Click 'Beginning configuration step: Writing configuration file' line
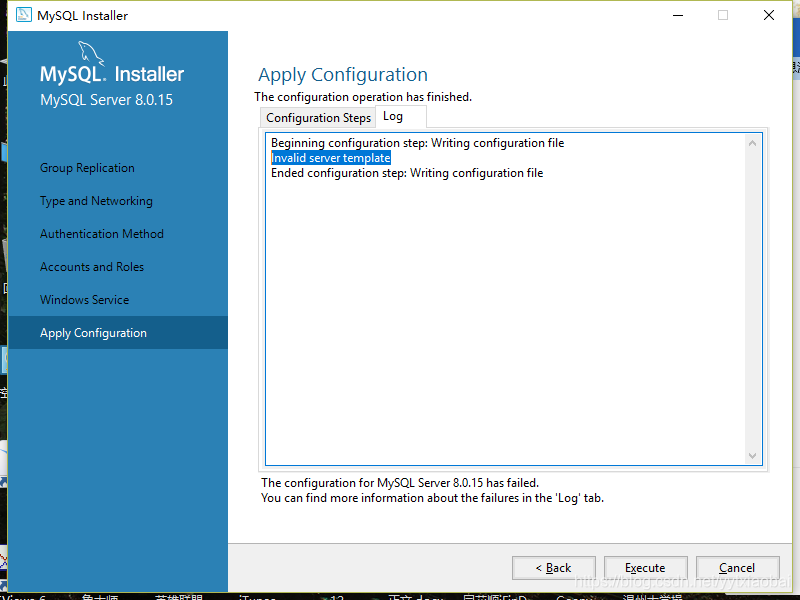The height and width of the screenshot is (600, 800). click(x=417, y=143)
